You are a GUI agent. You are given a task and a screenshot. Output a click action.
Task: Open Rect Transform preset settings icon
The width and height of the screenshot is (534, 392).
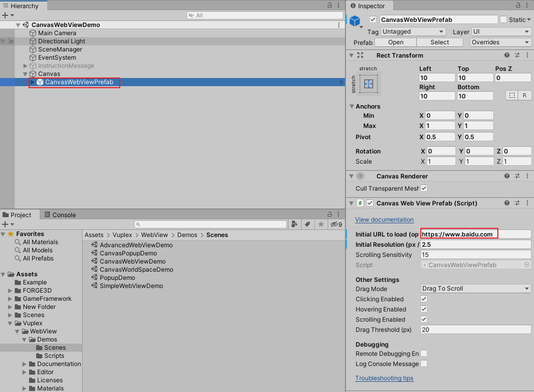(x=517, y=55)
